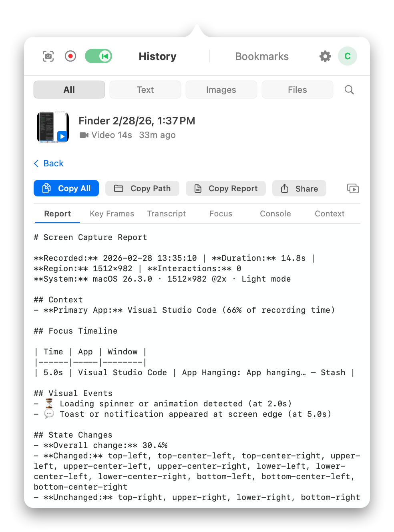Viewport: 394px width, 532px height.
Task: Switch to the Console tab
Action: (x=275, y=214)
